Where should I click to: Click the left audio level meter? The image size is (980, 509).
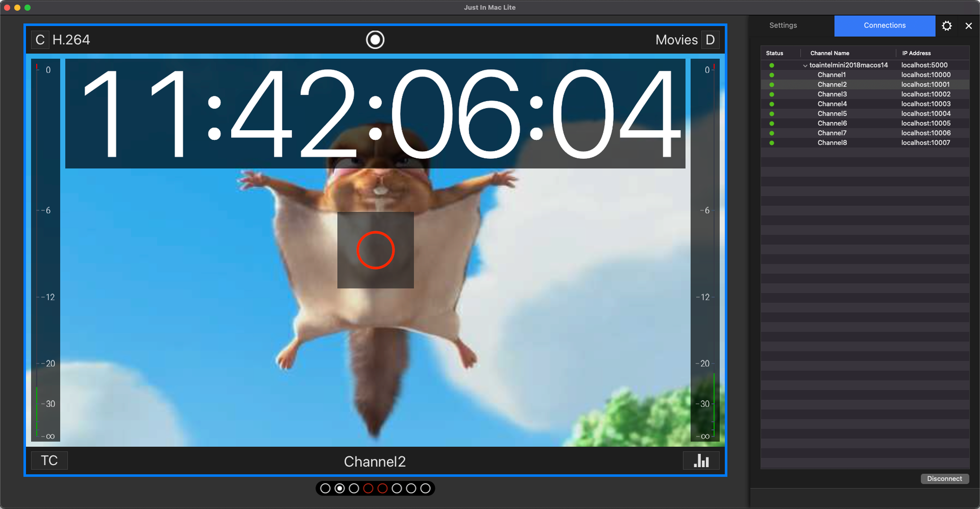point(45,250)
